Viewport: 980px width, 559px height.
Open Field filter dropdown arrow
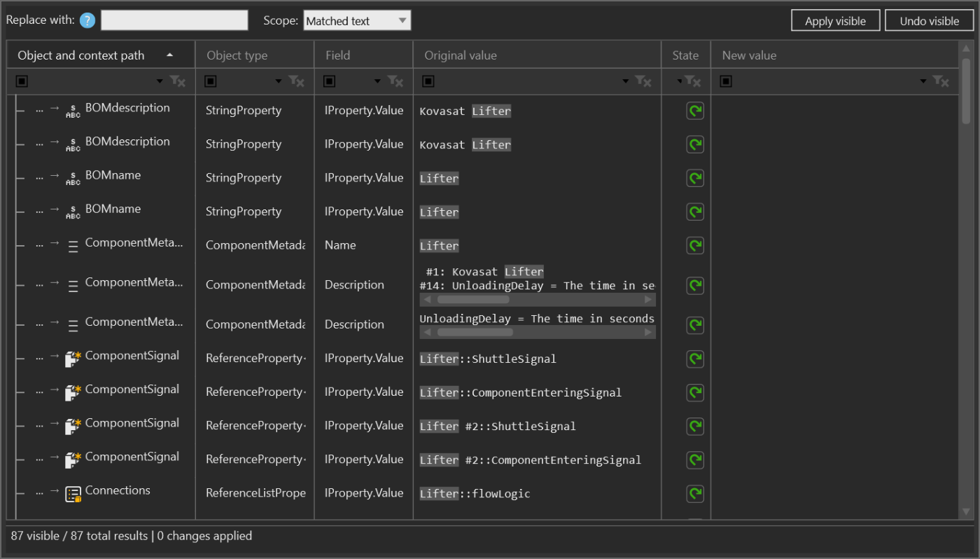[377, 82]
